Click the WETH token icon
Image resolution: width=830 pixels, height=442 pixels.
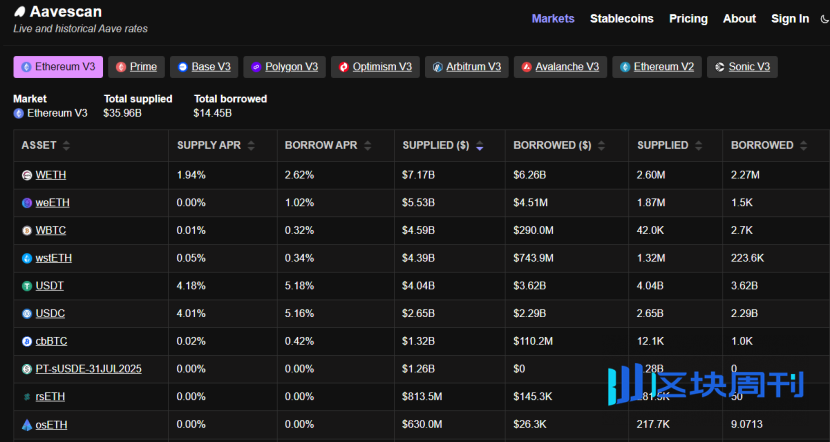(x=27, y=175)
